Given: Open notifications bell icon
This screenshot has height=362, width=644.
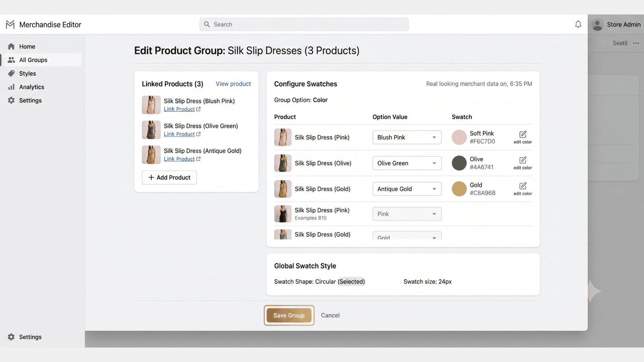Looking at the screenshot, I should coord(578,25).
